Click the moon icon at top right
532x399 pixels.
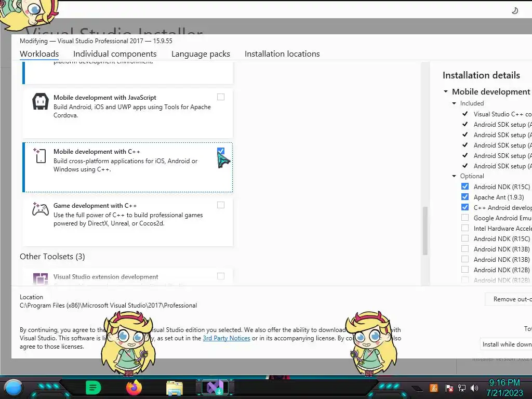[x=515, y=10]
